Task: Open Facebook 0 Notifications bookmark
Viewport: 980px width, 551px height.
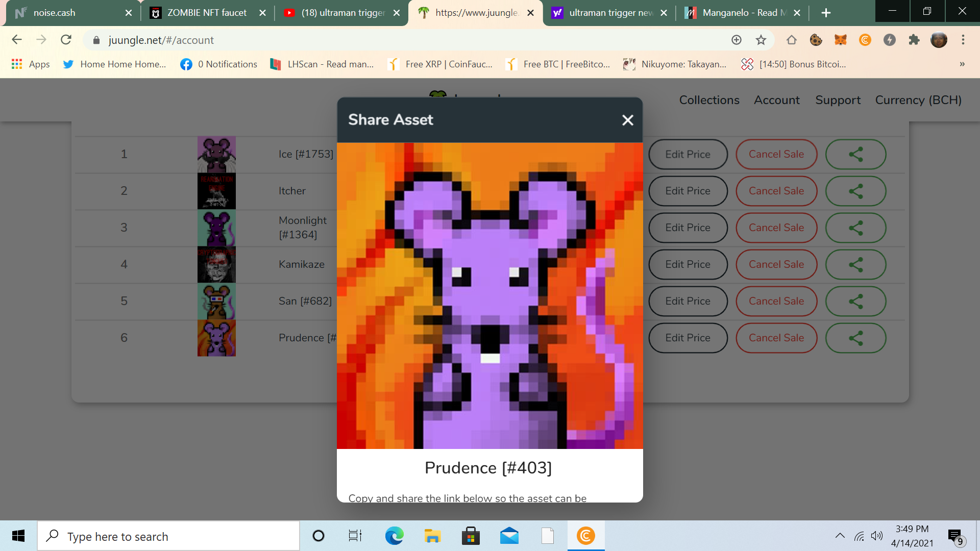Action: pyautogui.click(x=218, y=64)
